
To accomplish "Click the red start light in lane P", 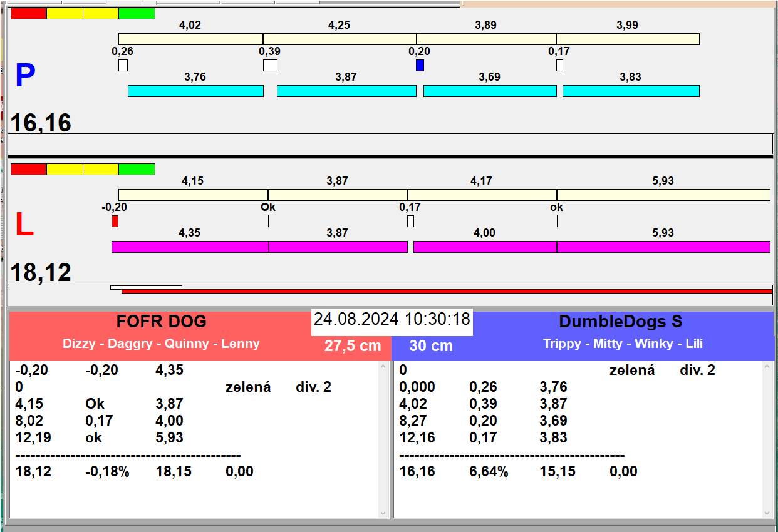I will (x=29, y=13).
